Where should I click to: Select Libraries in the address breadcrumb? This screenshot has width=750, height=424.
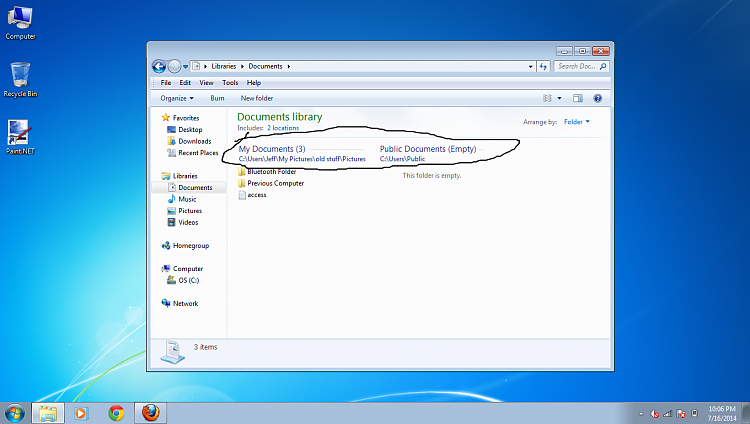coord(224,67)
